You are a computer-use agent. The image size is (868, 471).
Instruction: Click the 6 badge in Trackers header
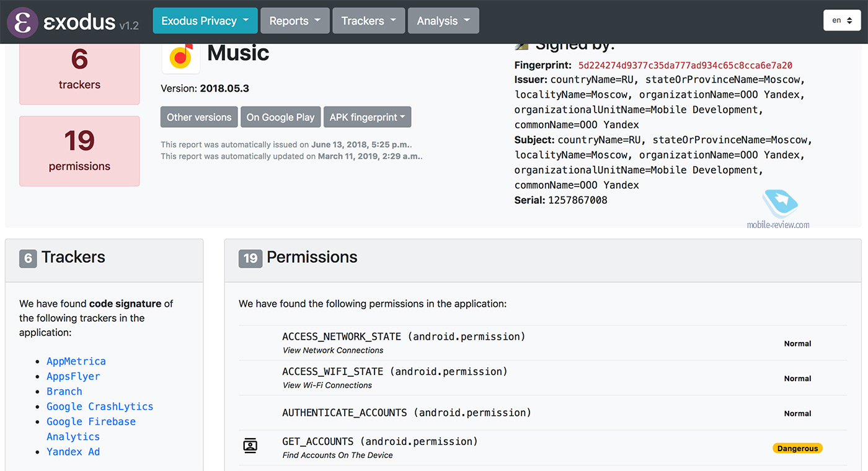[x=28, y=258]
